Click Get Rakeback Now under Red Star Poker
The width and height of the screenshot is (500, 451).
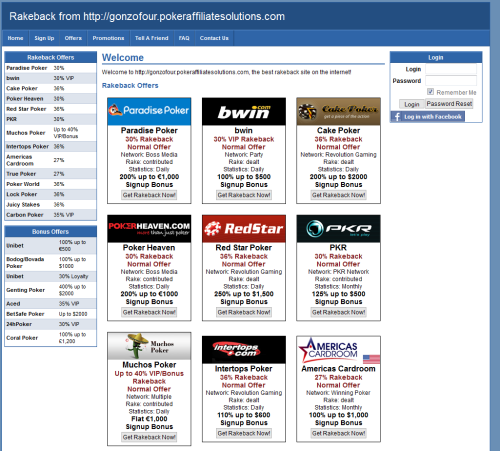point(244,312)
